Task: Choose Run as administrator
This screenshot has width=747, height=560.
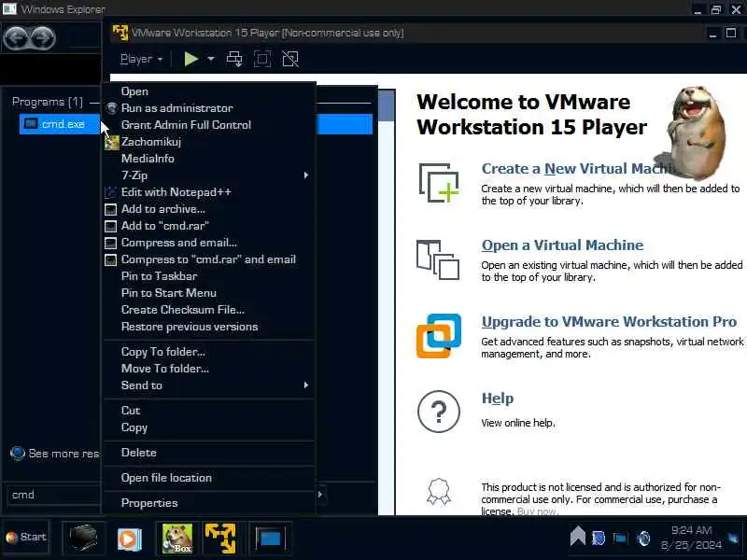Action: click(x=209, y=108)
